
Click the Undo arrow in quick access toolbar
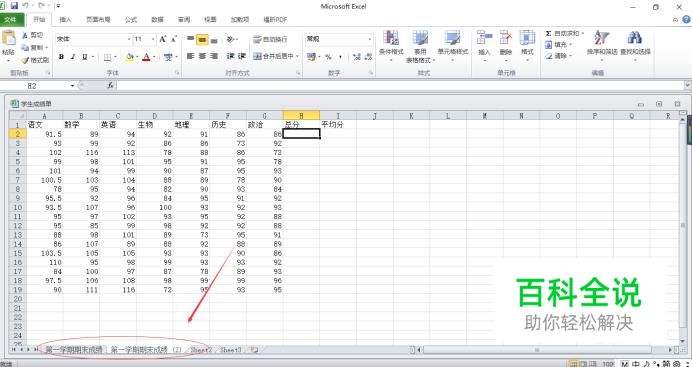click(26, 6)
